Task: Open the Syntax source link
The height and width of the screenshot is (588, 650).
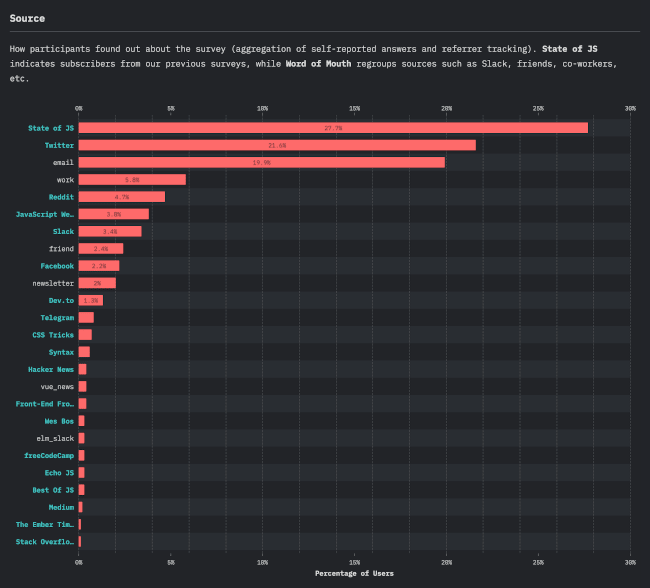Action: (61, 352)
